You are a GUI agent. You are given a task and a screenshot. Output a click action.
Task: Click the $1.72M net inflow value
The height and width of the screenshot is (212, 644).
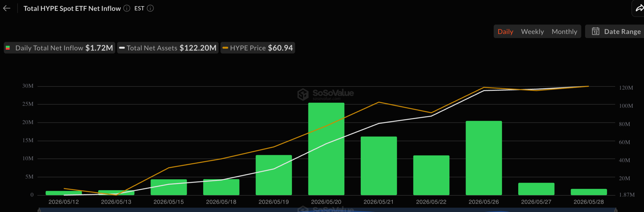click(99, 48)
